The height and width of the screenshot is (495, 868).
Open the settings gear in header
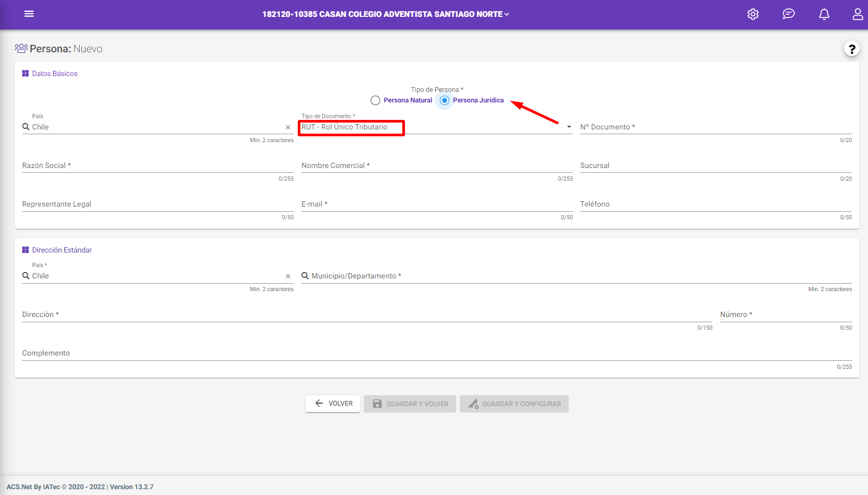(753, 14)
